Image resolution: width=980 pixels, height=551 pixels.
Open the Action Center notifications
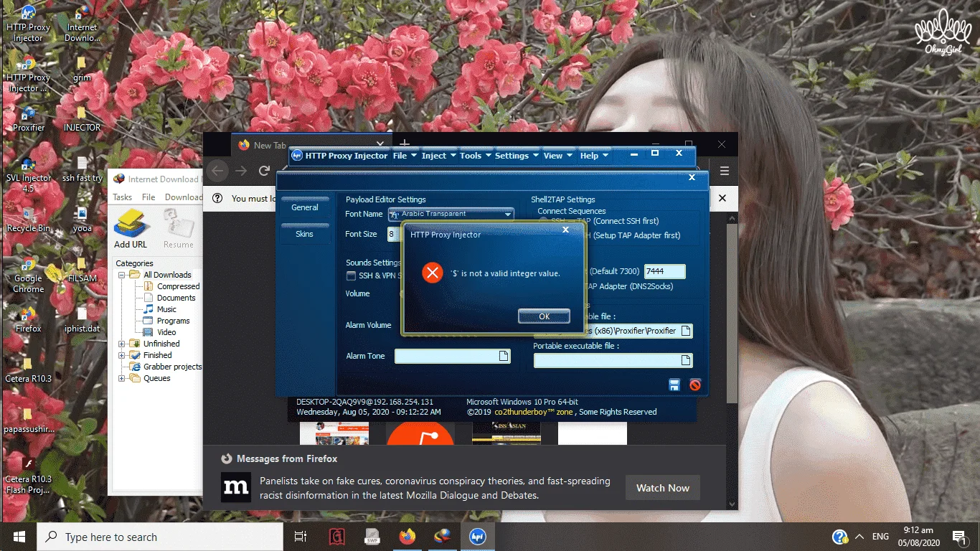click(959, 537)
